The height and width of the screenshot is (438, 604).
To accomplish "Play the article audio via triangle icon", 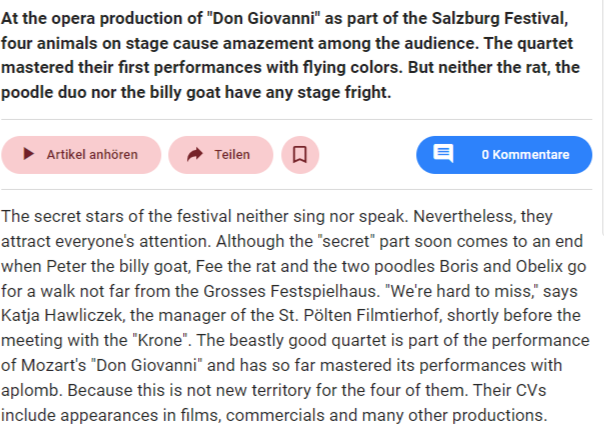I will [29, 154].
